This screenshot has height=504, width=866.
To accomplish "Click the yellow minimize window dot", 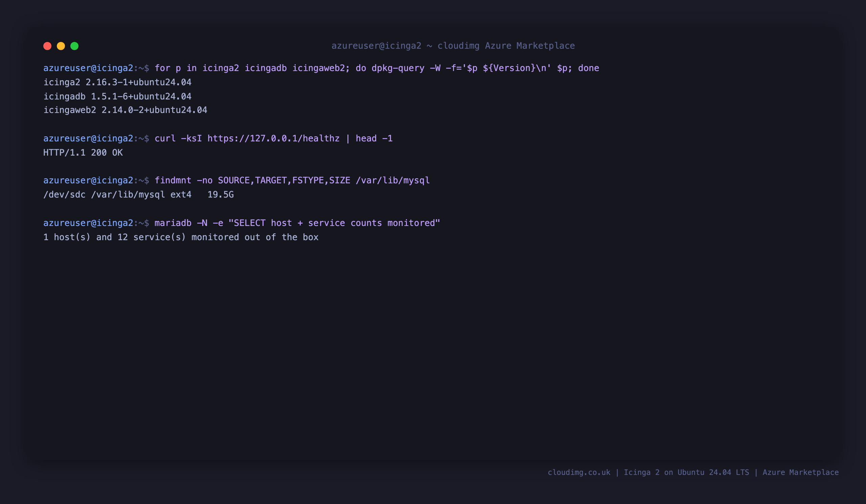I will [61, 46].
